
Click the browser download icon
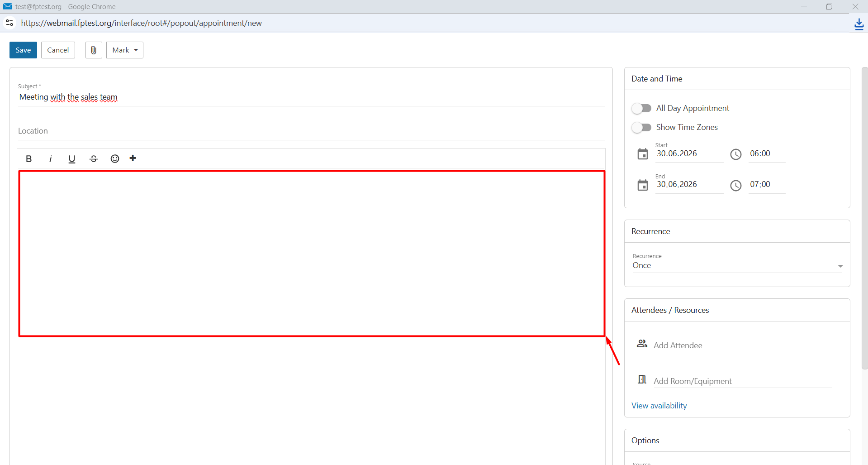coord(859,24)
